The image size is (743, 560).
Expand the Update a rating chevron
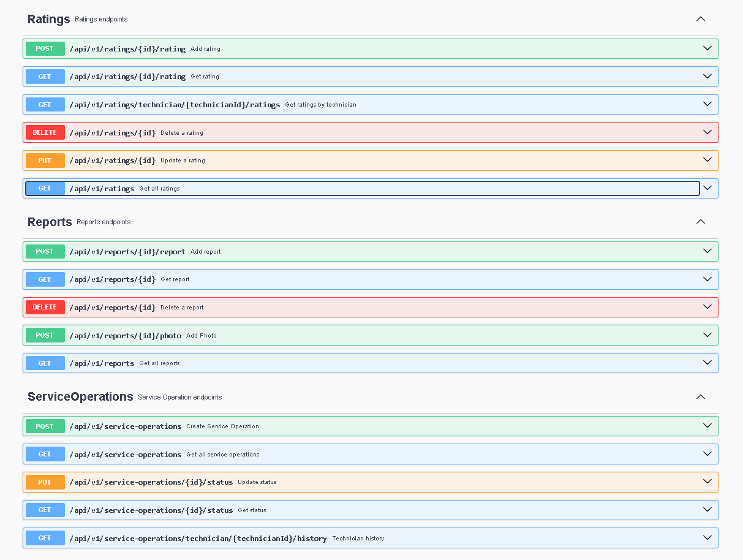pyautogui.click(x=707, y=160)
